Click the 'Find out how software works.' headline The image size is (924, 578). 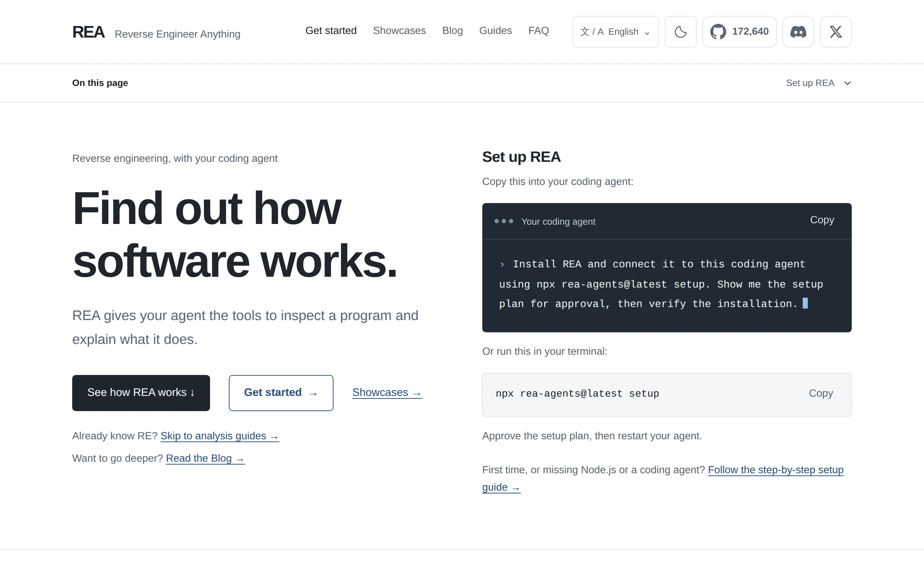coord(235,235)
